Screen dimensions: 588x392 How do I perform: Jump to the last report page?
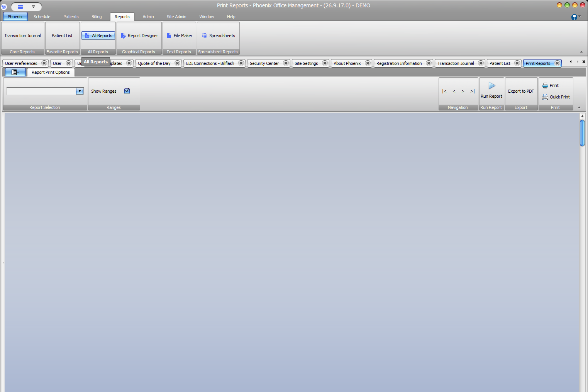(x=472, y=92)
